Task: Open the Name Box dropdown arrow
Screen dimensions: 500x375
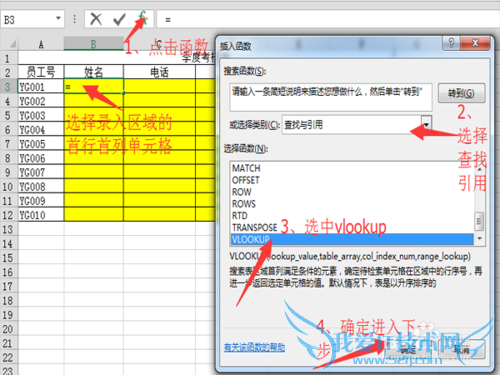Action: pyautogui.click(x=58, y=18)
